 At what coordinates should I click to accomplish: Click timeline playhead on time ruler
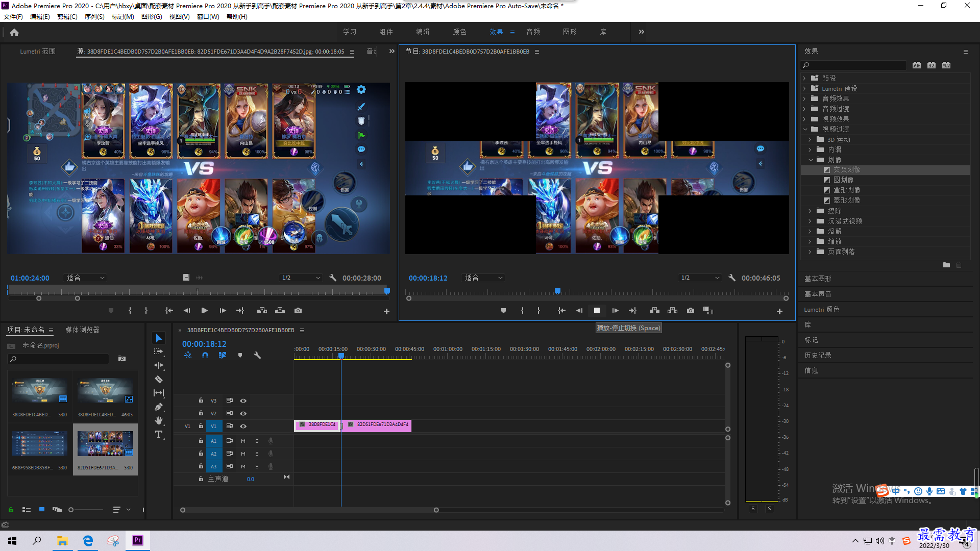pos(341,356)
